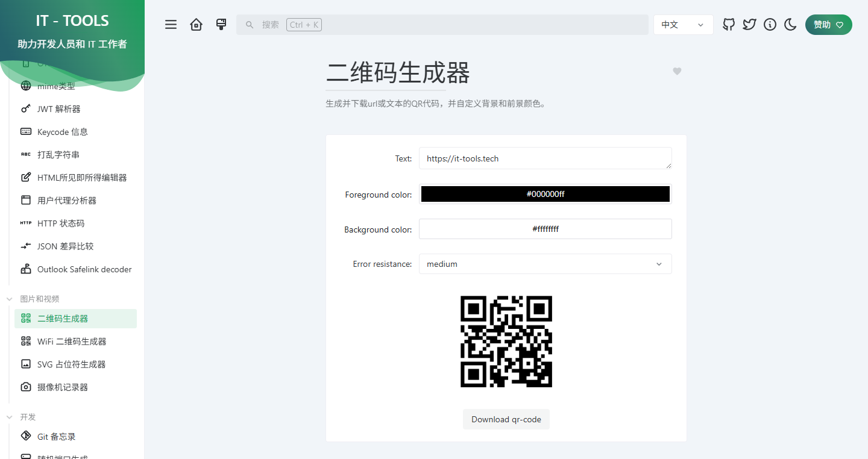Open the language dropdown showing 中文
868x459 pixels.
(683, 25)
